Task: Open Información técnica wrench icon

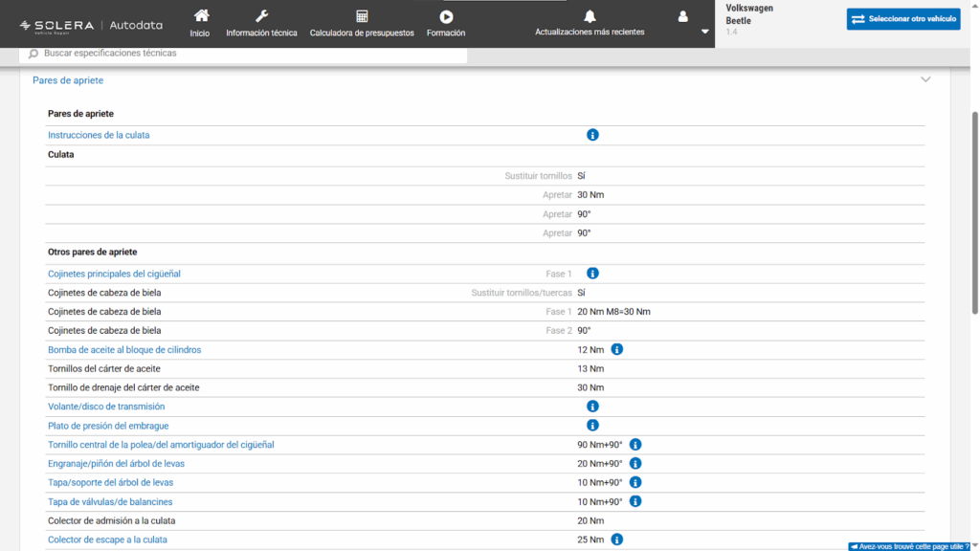Action: point(261,16)
